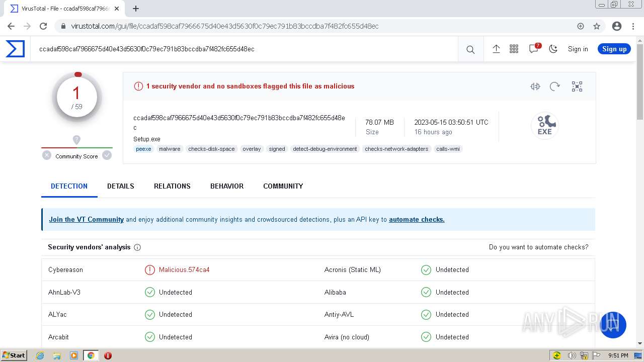Click the volume speaker tray icon

pos(572,355)
